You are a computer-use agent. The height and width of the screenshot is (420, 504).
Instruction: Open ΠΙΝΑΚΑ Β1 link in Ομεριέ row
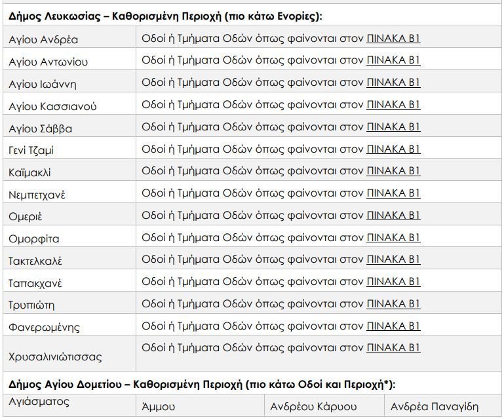coord(393,216)
